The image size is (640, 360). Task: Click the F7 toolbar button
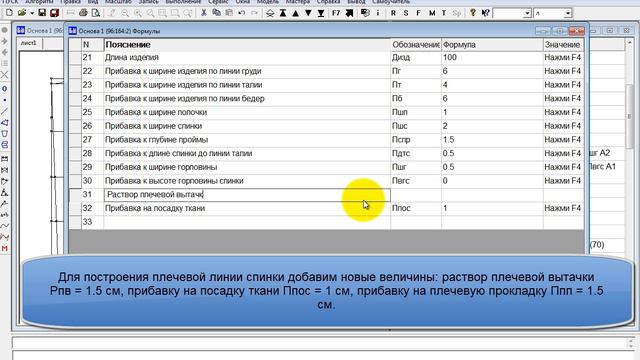pos(336,13)
